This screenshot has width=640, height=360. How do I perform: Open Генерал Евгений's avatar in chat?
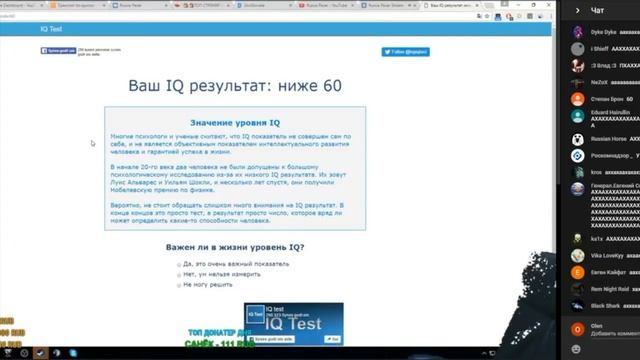pos(578,189)
